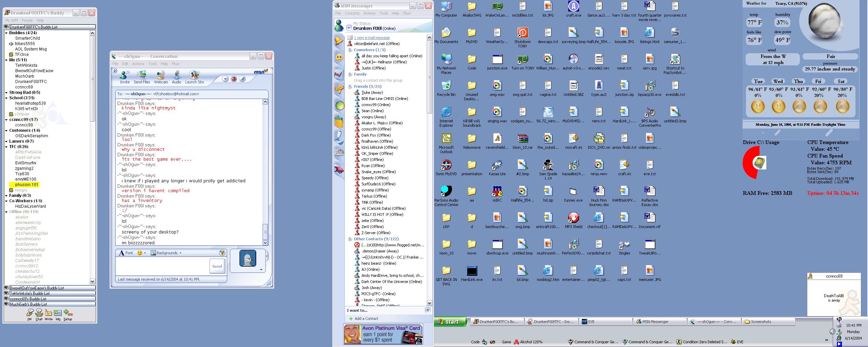Select the MP3 Shield desktop icon
The image size is (868, 347).
tap(573, 221)
